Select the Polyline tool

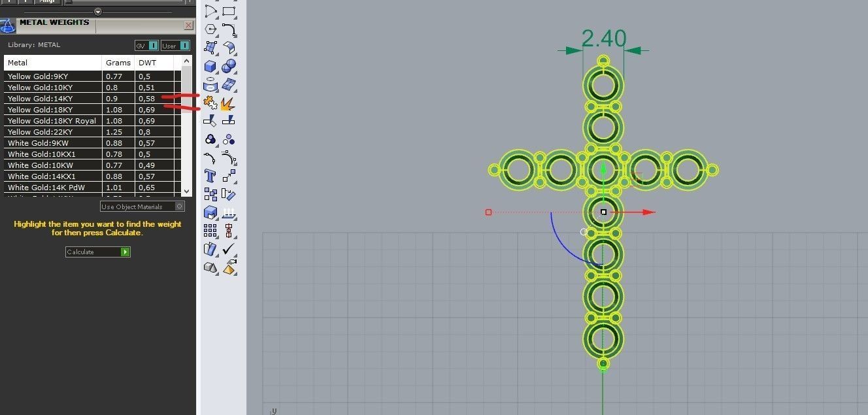pyautogui.click(x=210, y=11)
